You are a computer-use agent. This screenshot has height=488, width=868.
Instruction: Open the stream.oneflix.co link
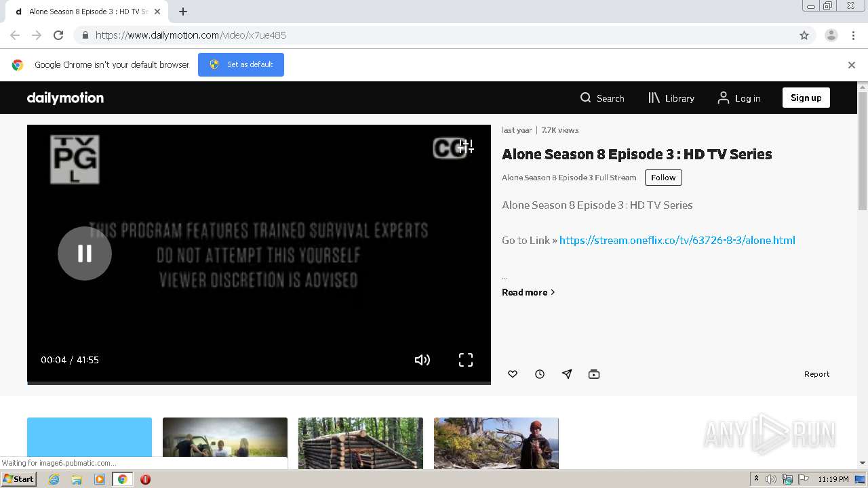[677, 240]
